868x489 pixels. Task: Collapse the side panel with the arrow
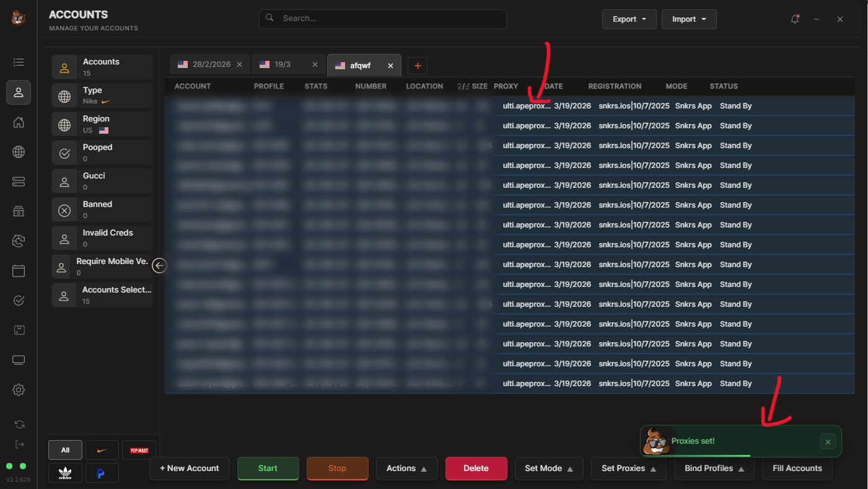(159, 265)
